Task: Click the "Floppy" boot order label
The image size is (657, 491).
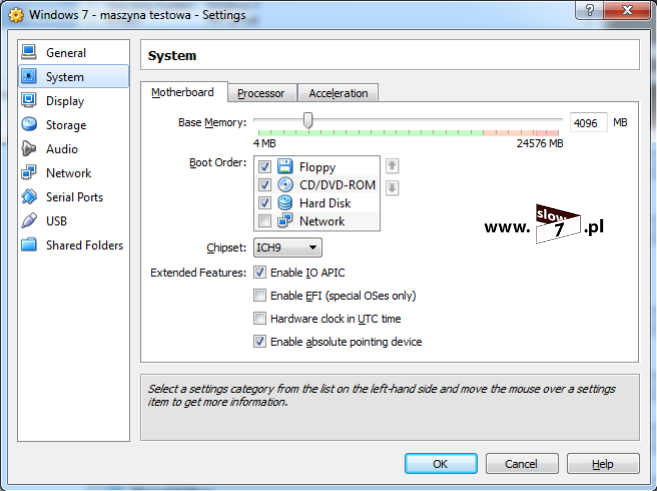Action: [317, 167]
